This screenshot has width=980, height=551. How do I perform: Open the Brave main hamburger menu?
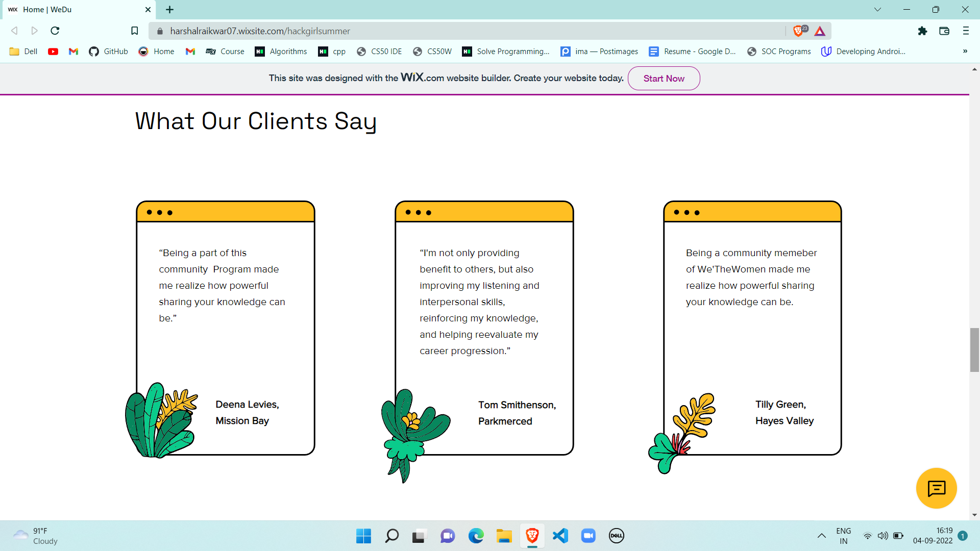coord(966,31)
